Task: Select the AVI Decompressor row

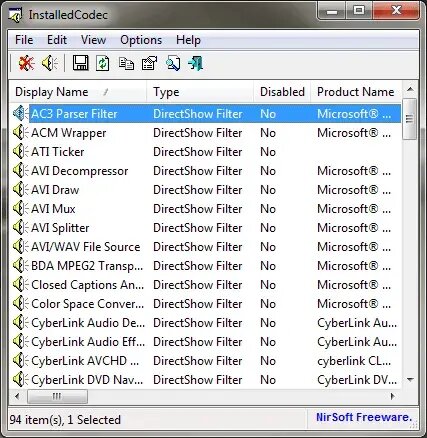Action: pos(205,171)
